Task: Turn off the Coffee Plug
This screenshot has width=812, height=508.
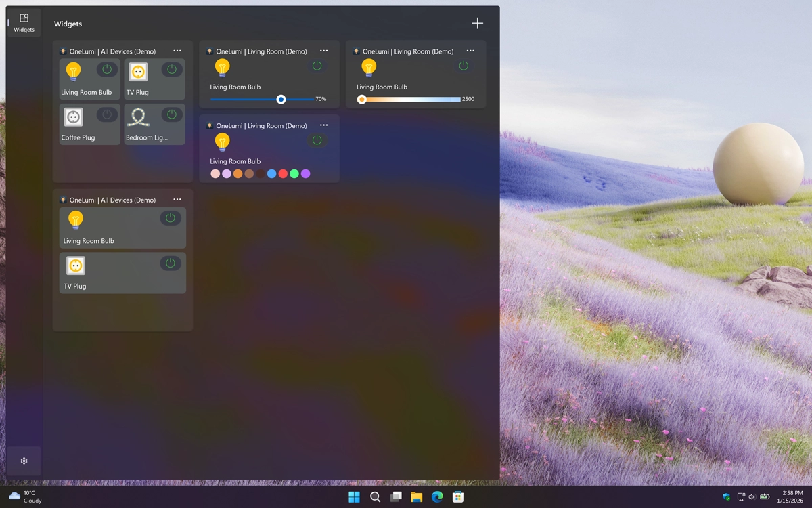Action: click(106, 114)
